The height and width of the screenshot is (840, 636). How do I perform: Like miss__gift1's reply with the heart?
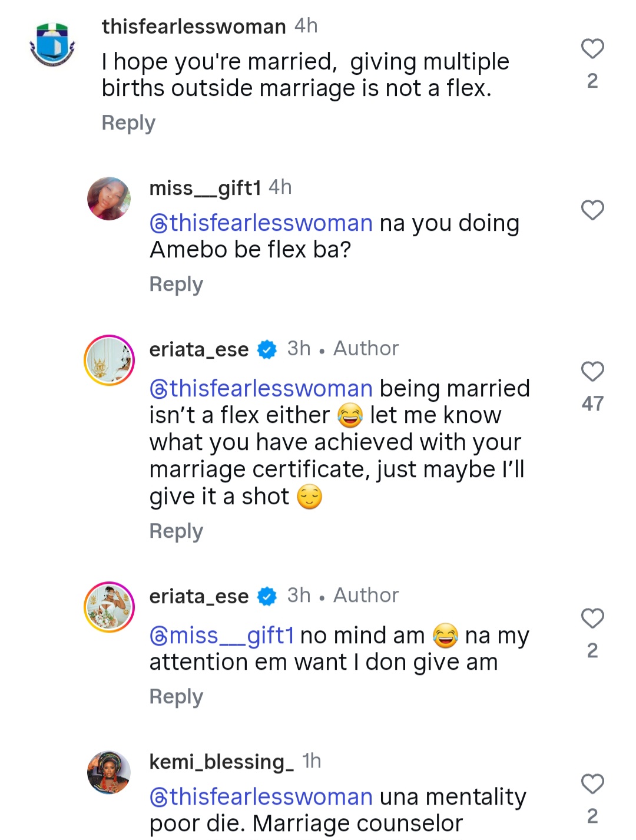[x=592, y=210]
